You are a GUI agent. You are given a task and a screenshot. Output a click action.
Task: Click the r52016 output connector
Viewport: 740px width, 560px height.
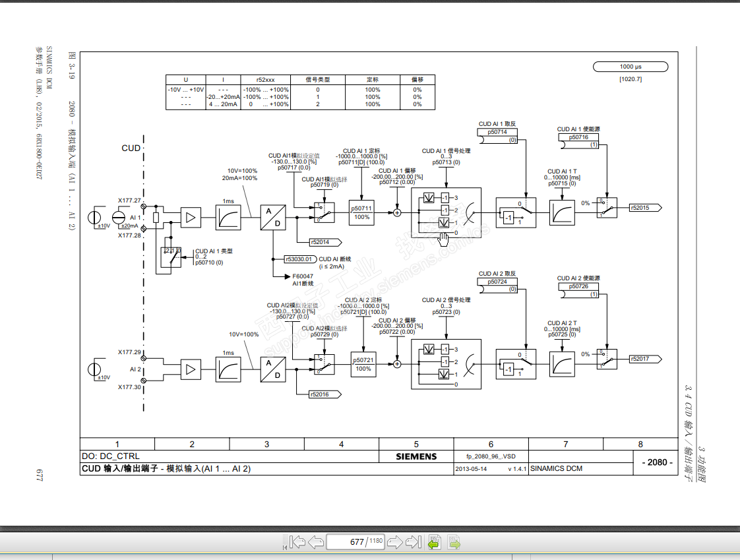pos(326,394)
